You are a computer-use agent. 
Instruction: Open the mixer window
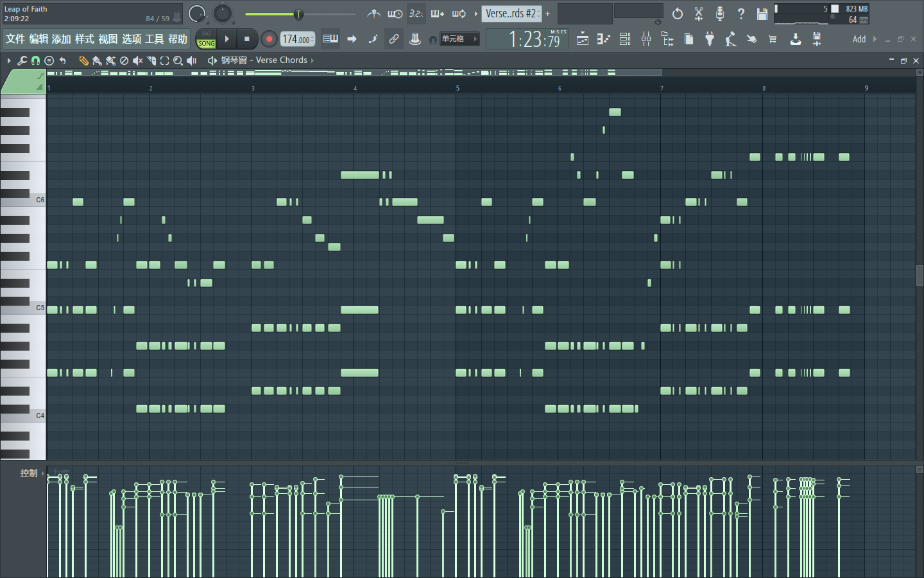(x=646, y=39)
